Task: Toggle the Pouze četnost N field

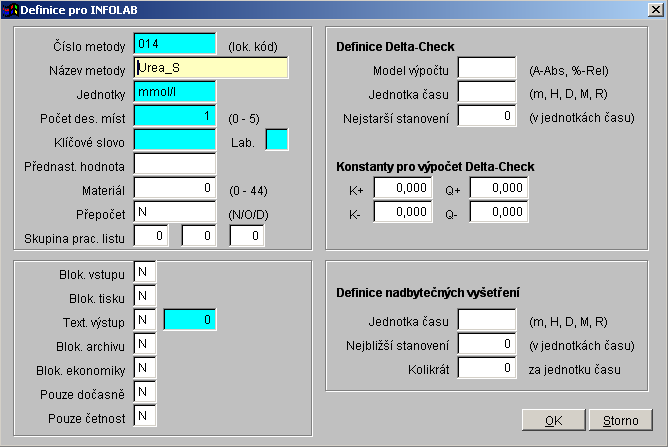Action: pos(145,415)
